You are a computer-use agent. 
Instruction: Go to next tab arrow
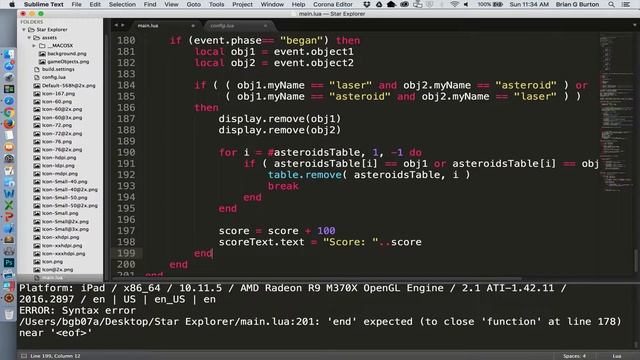point(122,25)
